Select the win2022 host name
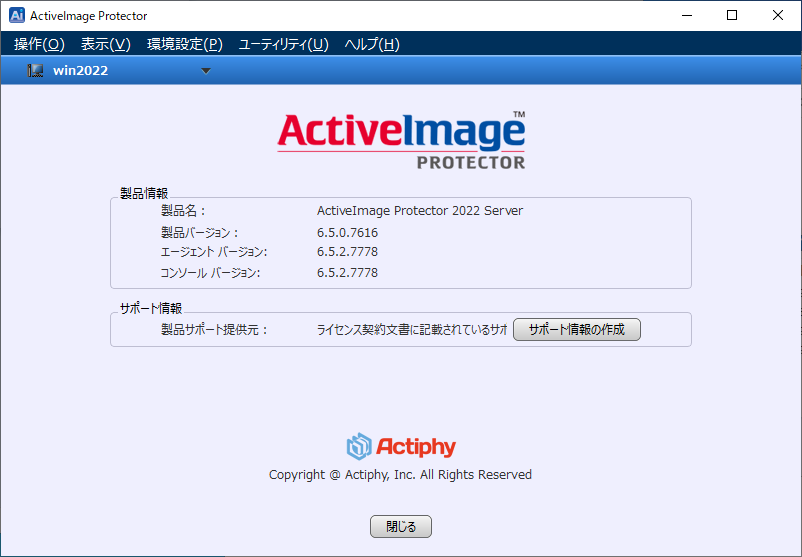The image size is (802, 557). tap(81, 71)
